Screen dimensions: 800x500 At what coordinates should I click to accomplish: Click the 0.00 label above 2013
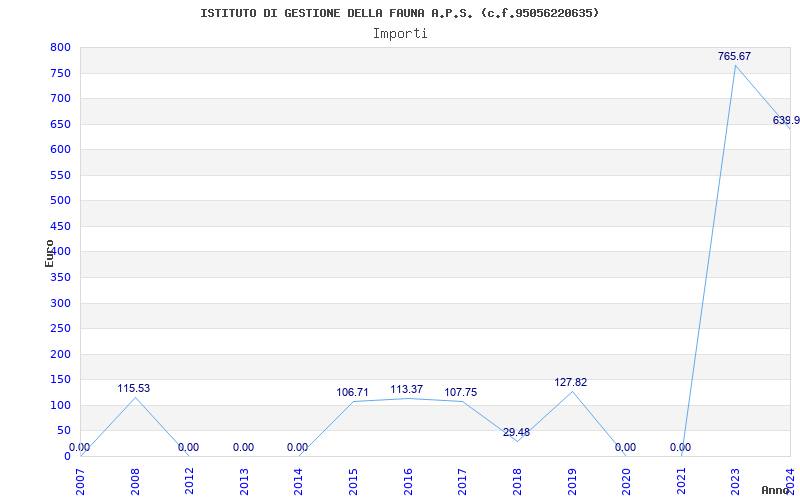243,447
